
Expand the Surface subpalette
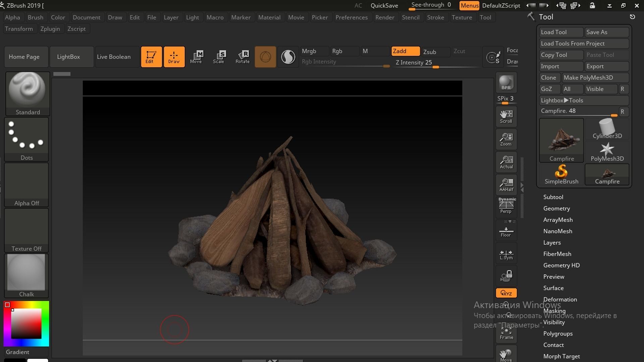553,288
